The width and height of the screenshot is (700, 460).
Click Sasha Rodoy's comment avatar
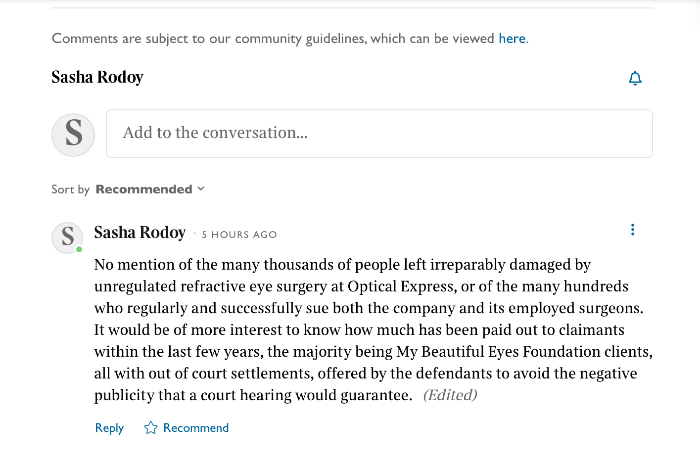(x=67, y=237)
